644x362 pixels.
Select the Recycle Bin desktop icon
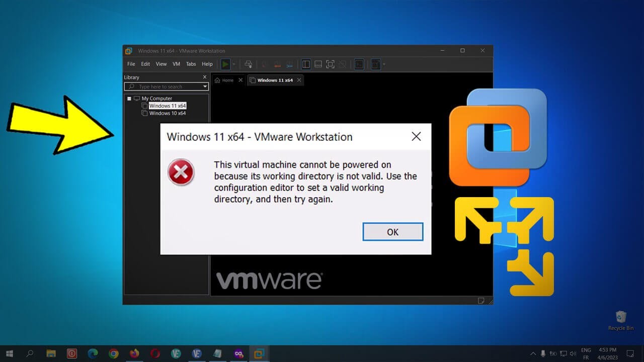(x=621, y=320)
